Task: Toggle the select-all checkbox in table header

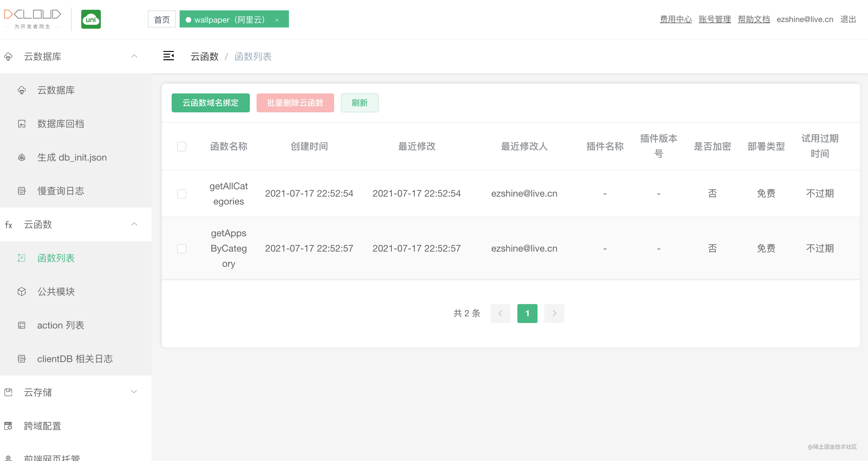Action: pyautogui.click(x=182, y=147)
